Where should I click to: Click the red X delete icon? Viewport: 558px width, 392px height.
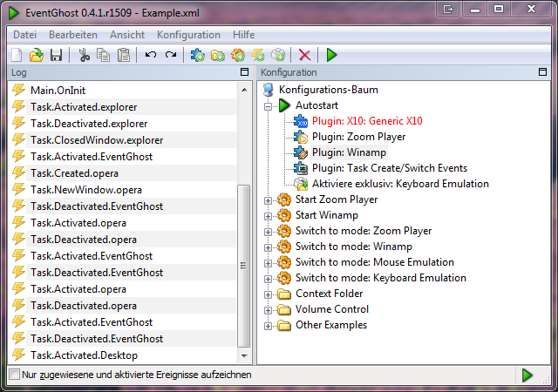[304, 55]
